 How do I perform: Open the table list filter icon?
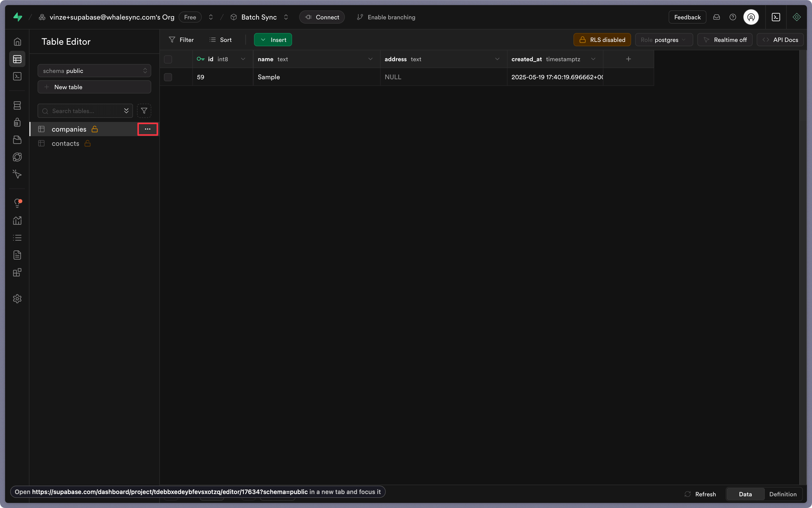point(144,110)
